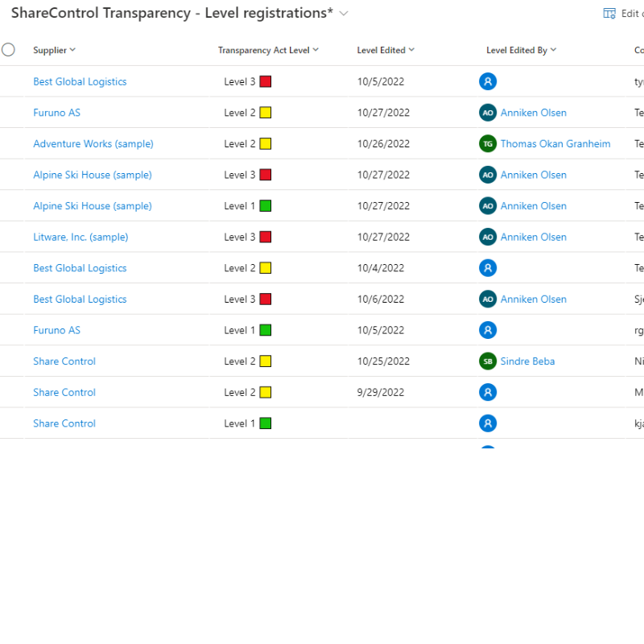Image resolution: width=644 pixels, height=644 pixels.
Task: Click the 9/29/2022 Level Edited date
Action: point(380,392)
